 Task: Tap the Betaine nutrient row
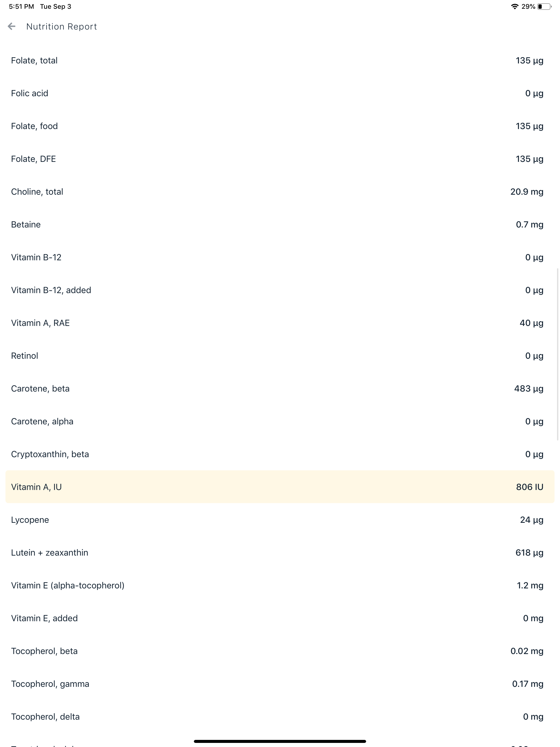click(x=280, y=224)
